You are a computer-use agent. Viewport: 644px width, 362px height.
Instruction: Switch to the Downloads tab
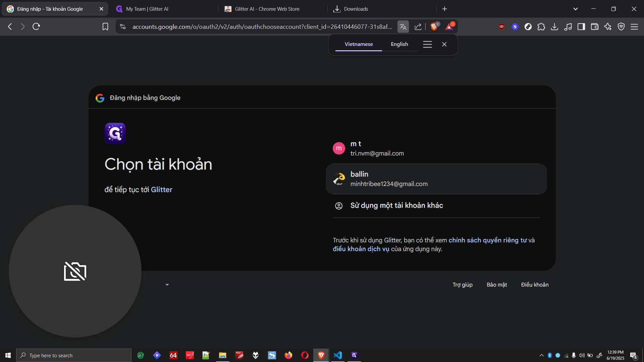(x=382, y=9)
